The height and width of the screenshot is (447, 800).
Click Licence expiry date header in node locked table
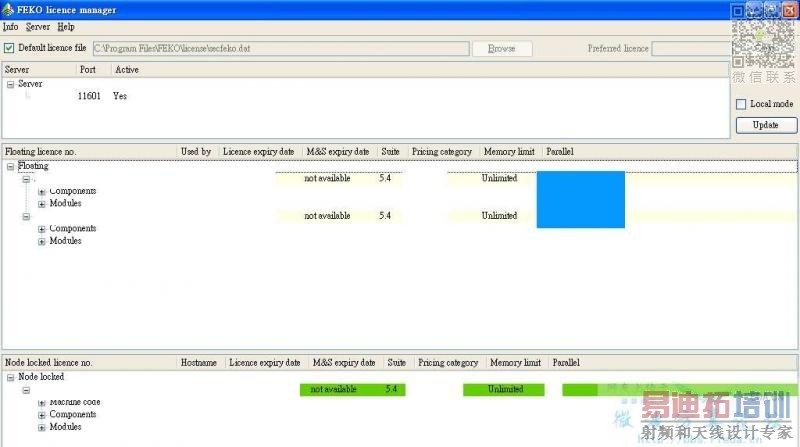pos(265,362)
